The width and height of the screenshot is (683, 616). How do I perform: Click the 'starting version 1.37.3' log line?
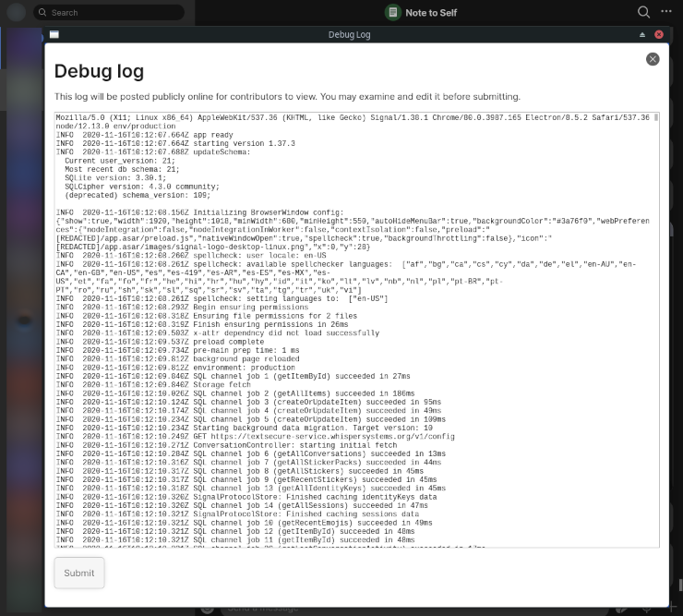[175, 143]
